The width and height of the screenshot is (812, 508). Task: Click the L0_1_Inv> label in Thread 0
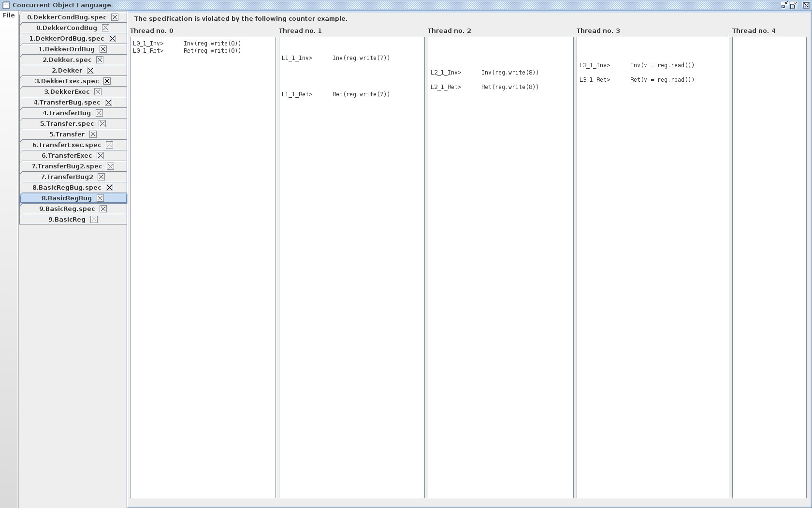148,44
